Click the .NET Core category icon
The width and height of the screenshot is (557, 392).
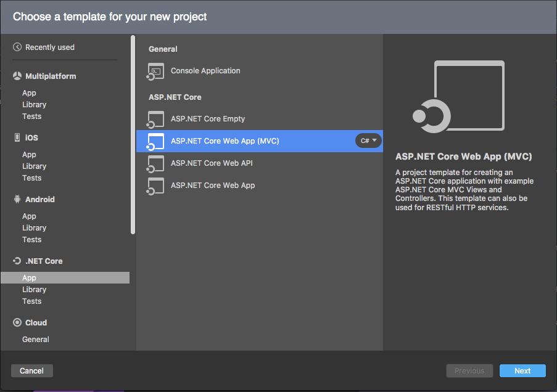17,261
